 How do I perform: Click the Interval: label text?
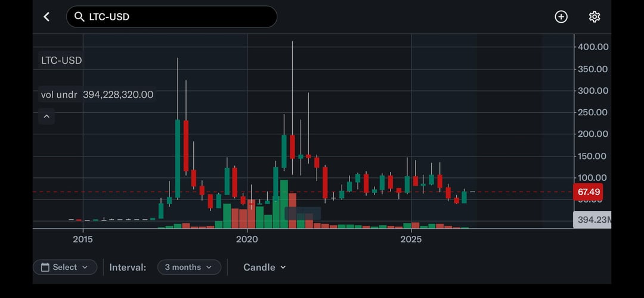click(128, 268)
